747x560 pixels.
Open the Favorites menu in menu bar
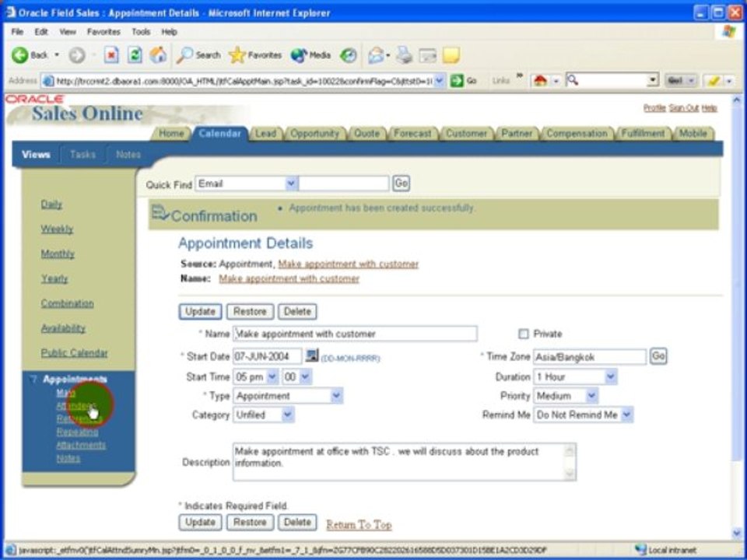coord(103,32)
